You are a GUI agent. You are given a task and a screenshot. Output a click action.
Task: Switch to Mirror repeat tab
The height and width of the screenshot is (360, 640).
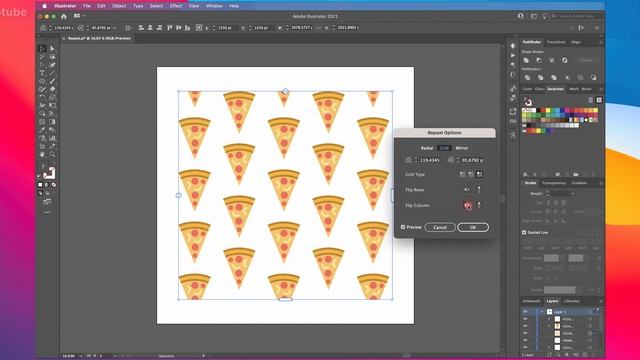[462, 148]
